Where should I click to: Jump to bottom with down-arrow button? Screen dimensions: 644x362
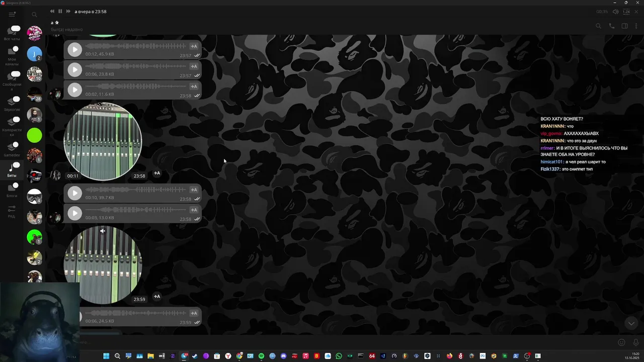631,323
